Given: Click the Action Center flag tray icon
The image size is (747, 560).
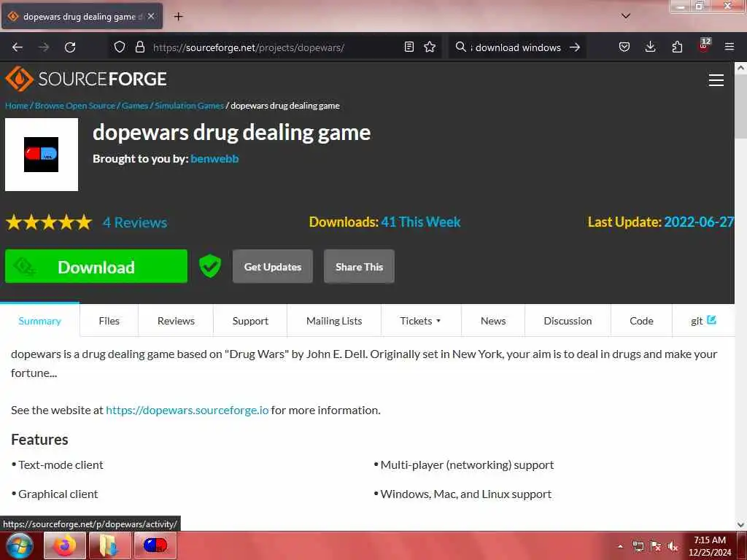Looking at the screenshot, I should pos(656,546).
